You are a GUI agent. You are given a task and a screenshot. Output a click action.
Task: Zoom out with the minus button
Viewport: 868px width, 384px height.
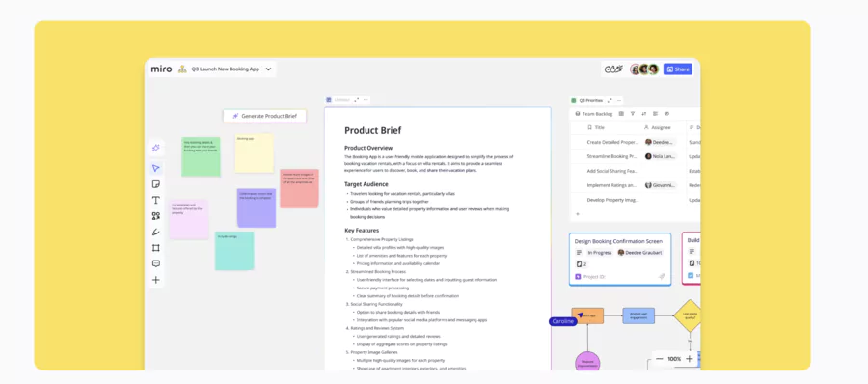tap(659, 359)
